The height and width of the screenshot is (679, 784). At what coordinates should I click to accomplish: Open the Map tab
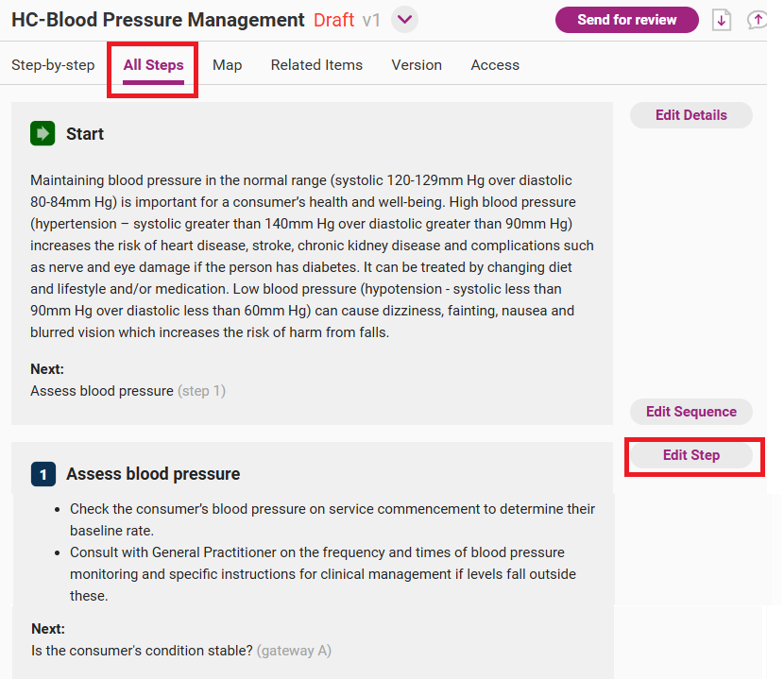click(x=227, y=65)
